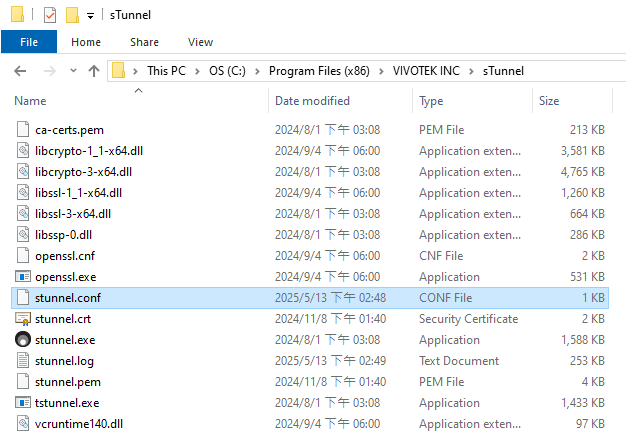This screenshot has width=626, height=434.
Task: Select the stunnel.crt security certificate icon
Action: pyautogui.click(x=24, y=319)
